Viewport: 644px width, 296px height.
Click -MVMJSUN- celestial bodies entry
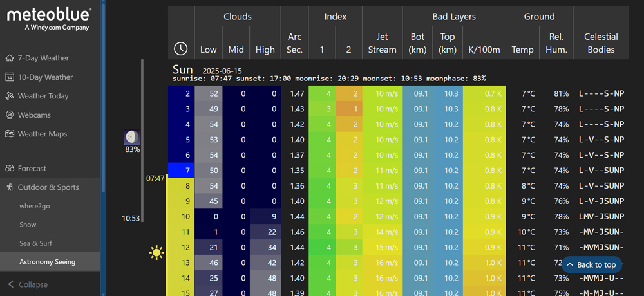pyautogui.click(x=601, y=247)
